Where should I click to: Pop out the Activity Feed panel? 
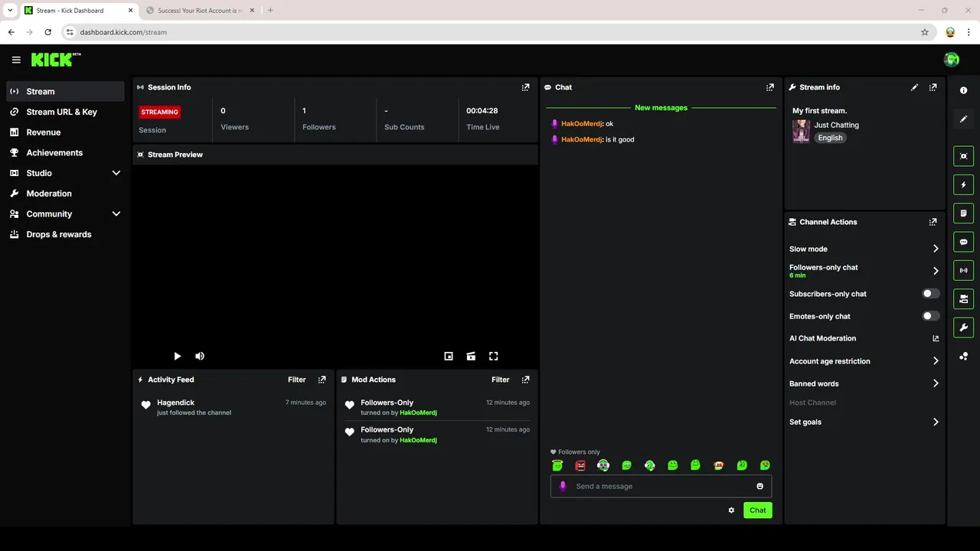tap(322, 380)
